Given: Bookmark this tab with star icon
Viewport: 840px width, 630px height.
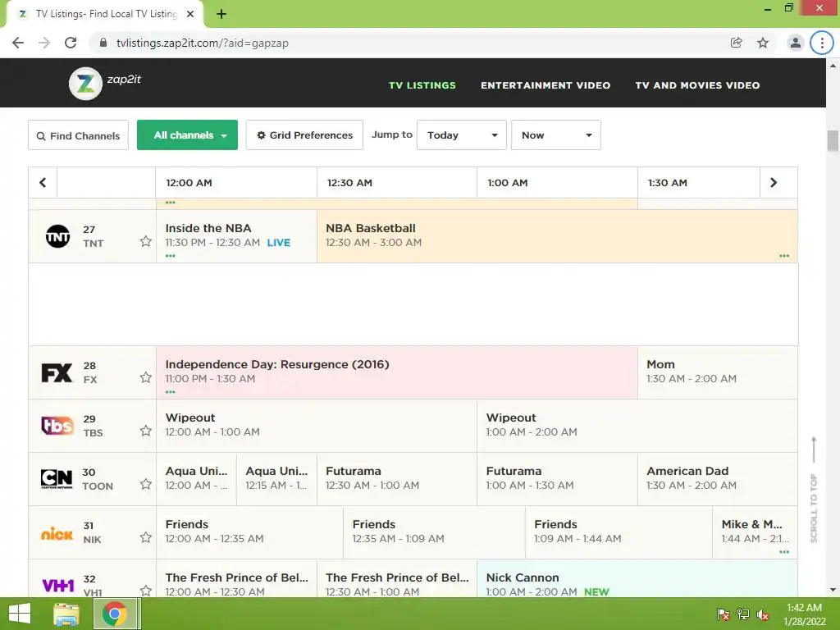Looking at the screenshot, I should (763, 43).
